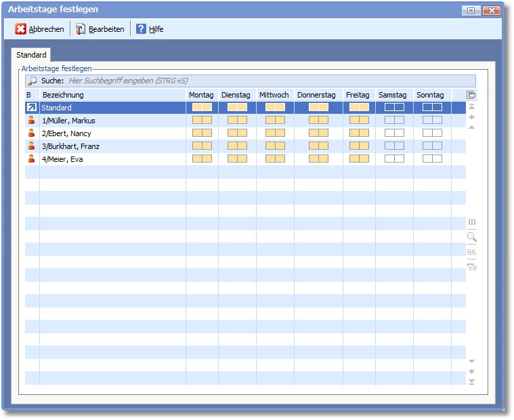This screenshot has width=514, height=420.
Task: Select the Standard tab
Action: tap(31, 55)
